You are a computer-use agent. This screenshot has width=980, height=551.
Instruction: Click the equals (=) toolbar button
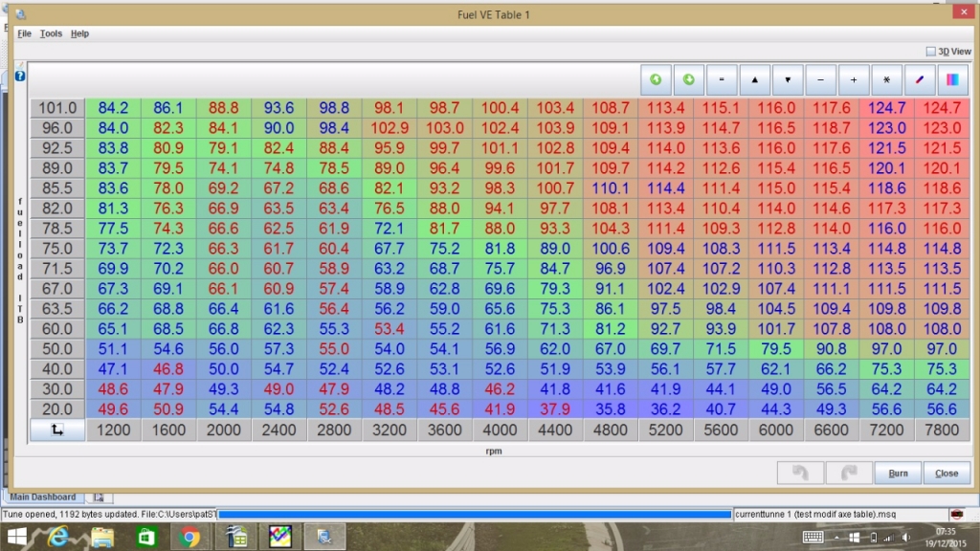[722, 79]
